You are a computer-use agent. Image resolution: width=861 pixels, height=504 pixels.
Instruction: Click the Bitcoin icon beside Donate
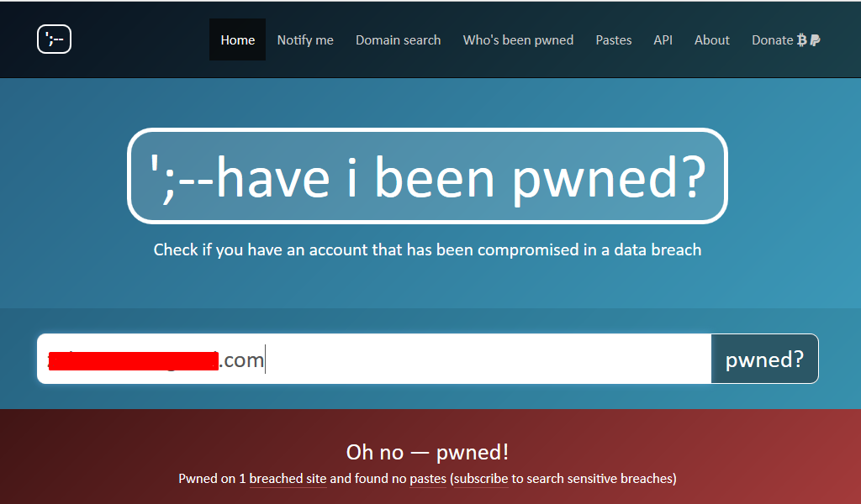click(x=801, y=40)
